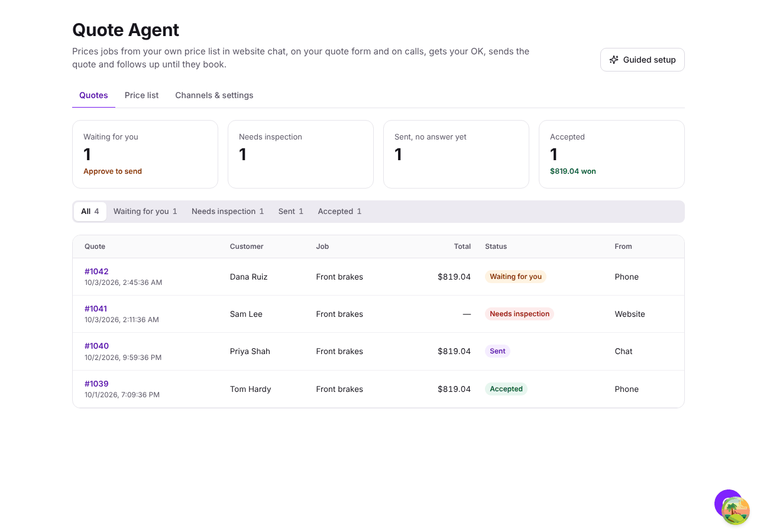The image size is (757, 532).
Task: Open quote #1039
Action: pyautogui.click(x=96, y=384)
